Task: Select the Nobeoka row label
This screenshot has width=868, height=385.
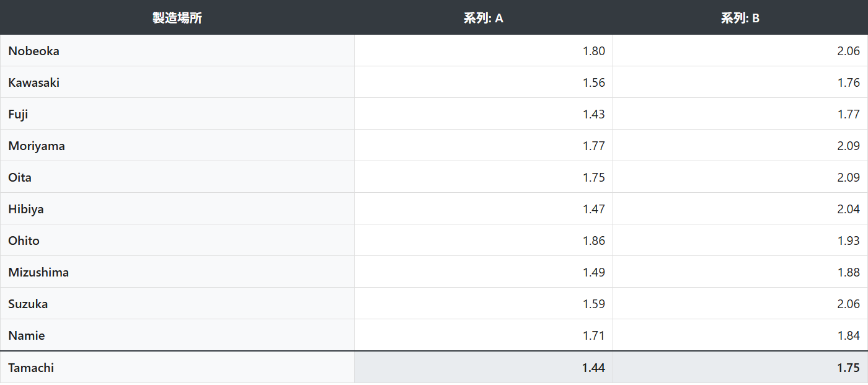Action: tap(34, 51)
